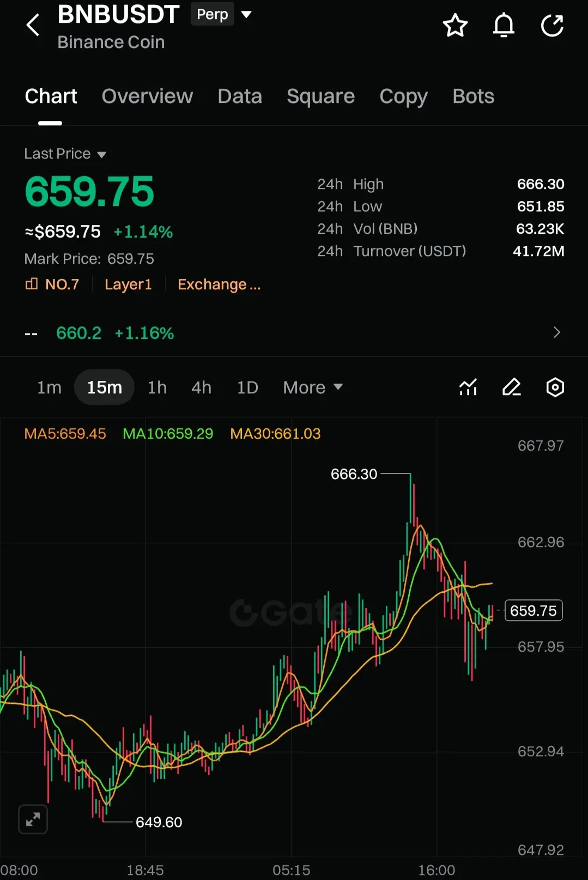
Task: Tap the 05:15 time axis label
Action: [291, 870]
